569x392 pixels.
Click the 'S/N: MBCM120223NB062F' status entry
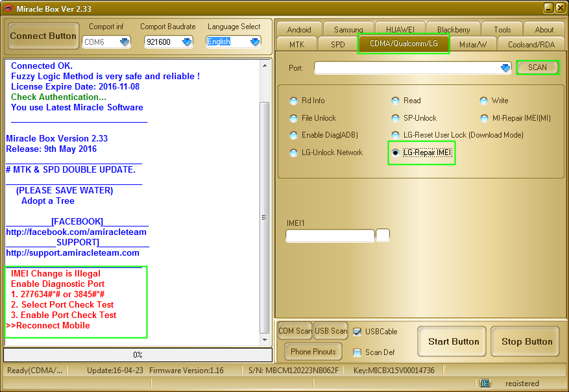click(293, 371)
